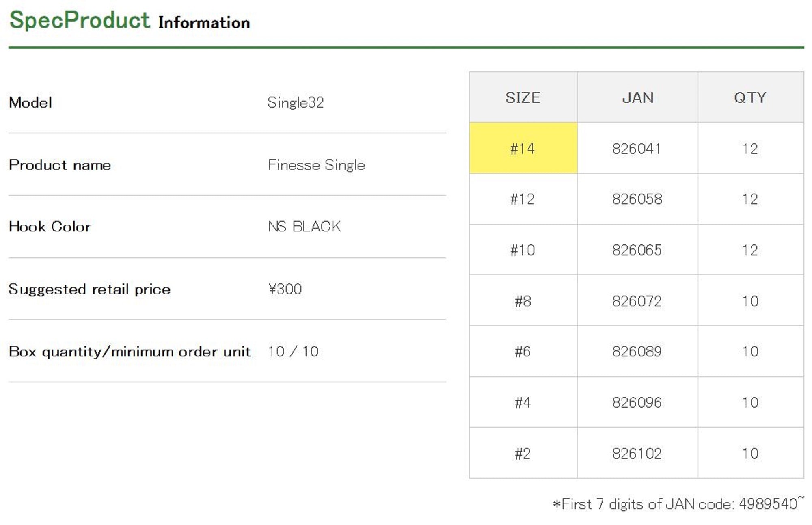The image size is (812, 525).
Task: Click the SIZE column header
Action: (x=523, y=97)
